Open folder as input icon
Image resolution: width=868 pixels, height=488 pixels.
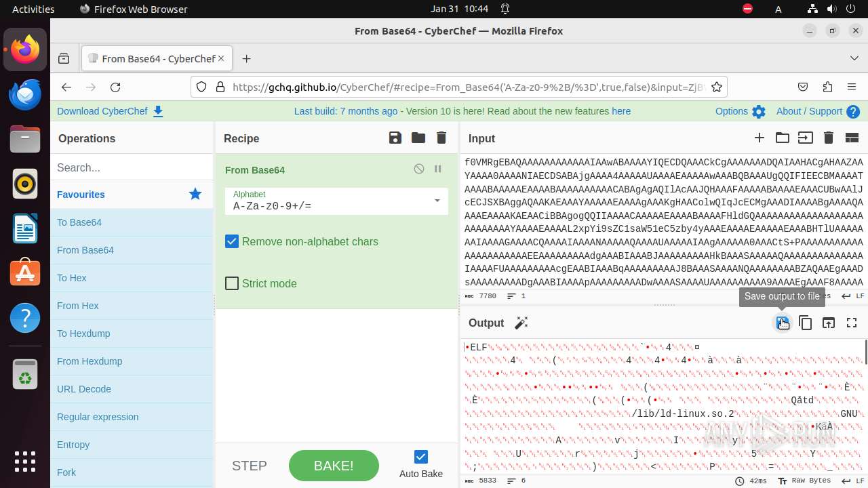783,138
